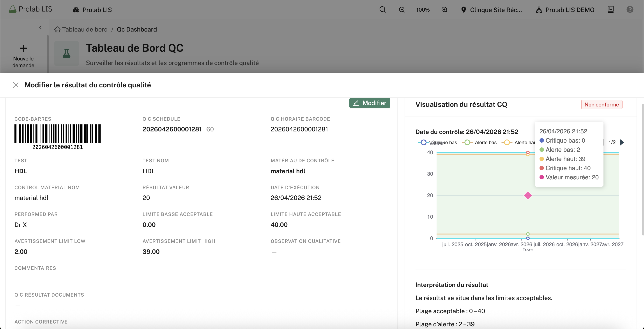Click the green Modifier button
The image size is (644, 329).
(370, 103)
